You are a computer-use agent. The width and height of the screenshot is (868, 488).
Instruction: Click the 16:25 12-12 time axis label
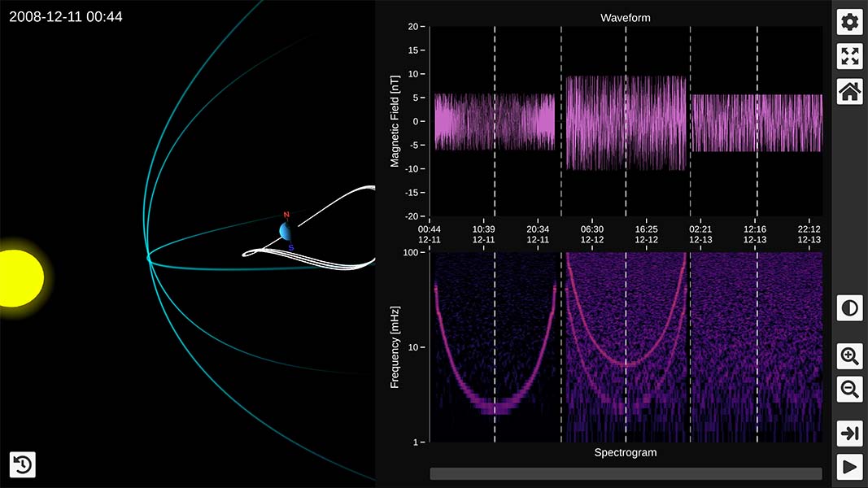[x=646, y=234]
